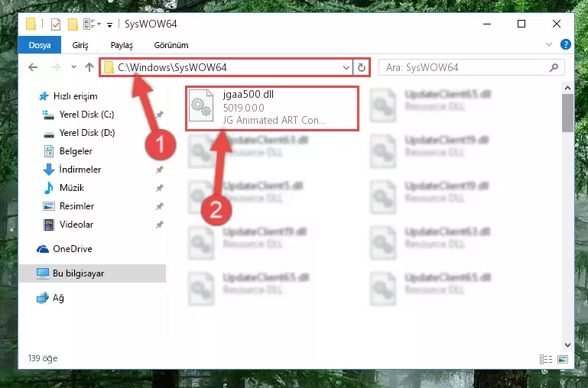Click scrollbar up arrow in file list
The height and width of the screenshot is (388, 588).
click(568, 88)
